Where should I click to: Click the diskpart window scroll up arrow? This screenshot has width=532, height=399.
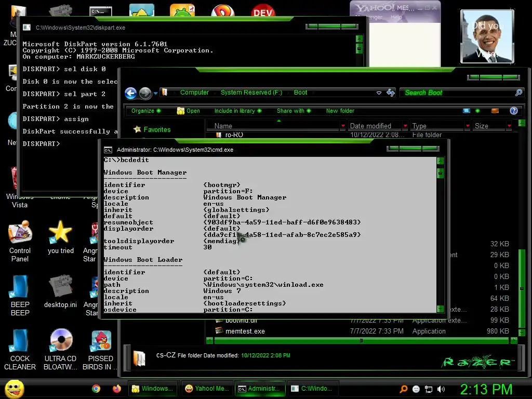click(x=360, y=38)
